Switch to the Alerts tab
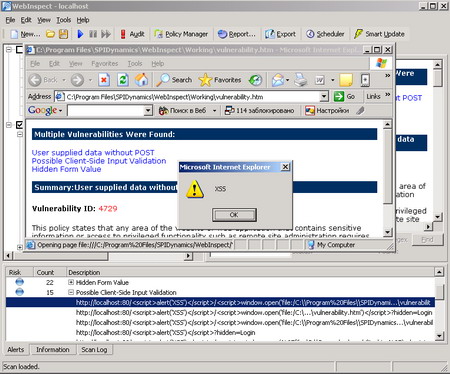This screenshot has height=374, width=450. pyautogui.click(x=16, y=350)
